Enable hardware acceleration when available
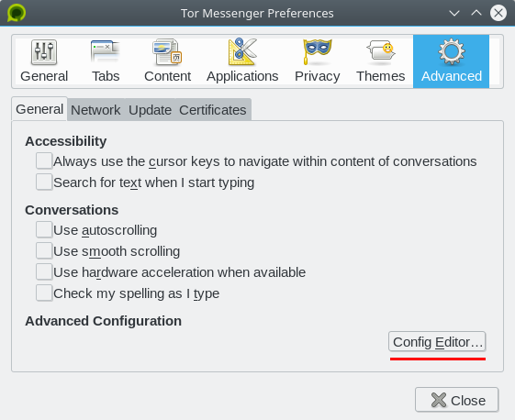The image size is (515, 420). point(44,271)
